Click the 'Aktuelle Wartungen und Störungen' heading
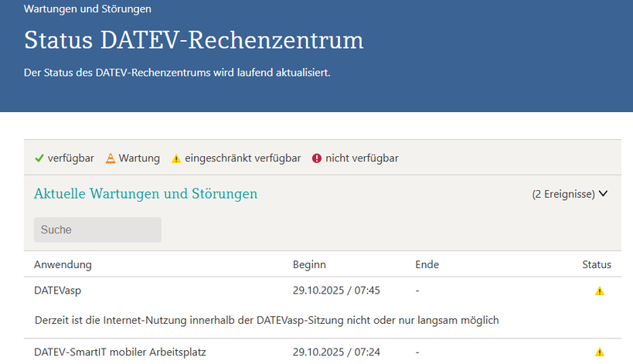This screenshot has height=364, width=633. [145, 194]
